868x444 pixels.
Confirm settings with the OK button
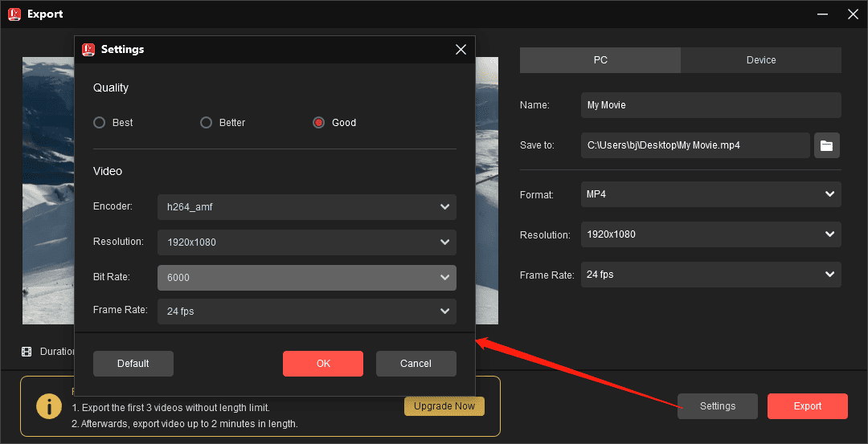pyautogui.click(x=323, y=364)
